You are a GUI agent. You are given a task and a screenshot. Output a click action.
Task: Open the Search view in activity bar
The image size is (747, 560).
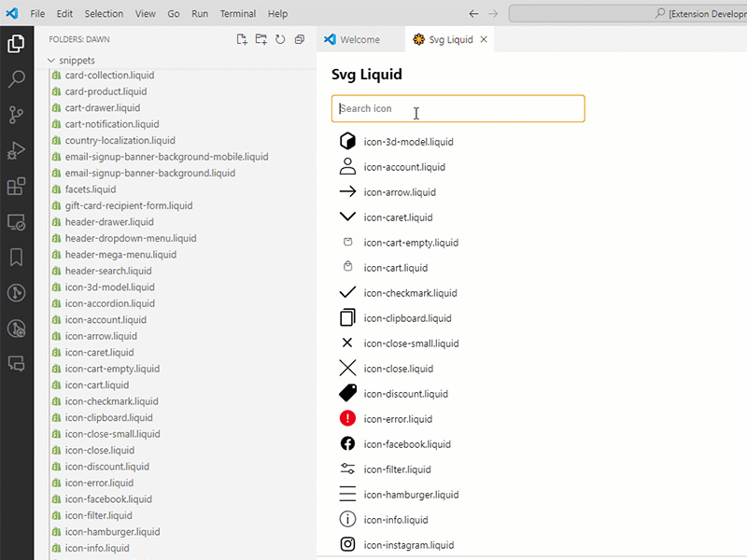pos(16,79)
